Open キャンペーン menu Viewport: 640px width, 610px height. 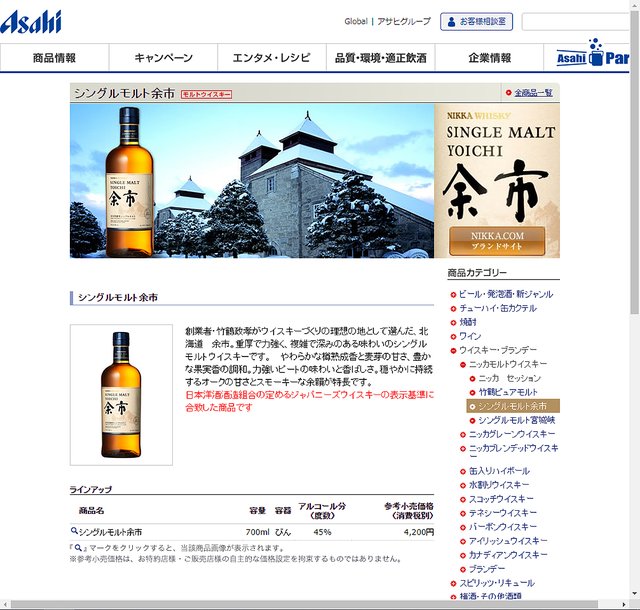pyautogui.click(x=163, y=58)
